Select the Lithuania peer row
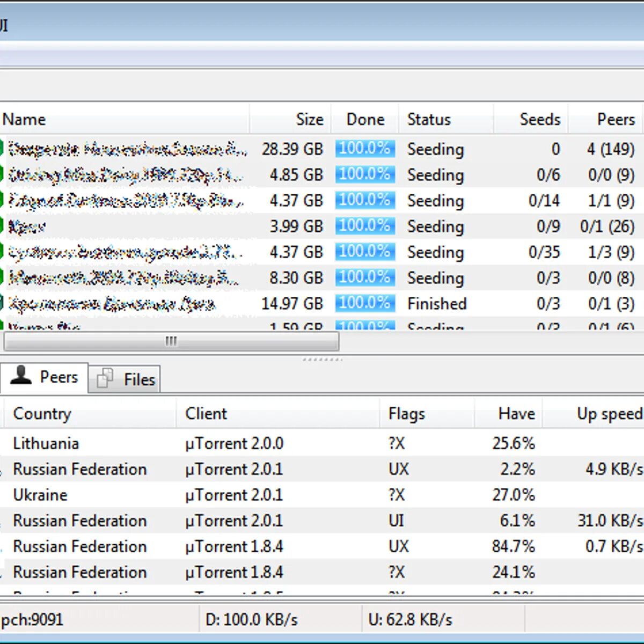 pos(322,443)
